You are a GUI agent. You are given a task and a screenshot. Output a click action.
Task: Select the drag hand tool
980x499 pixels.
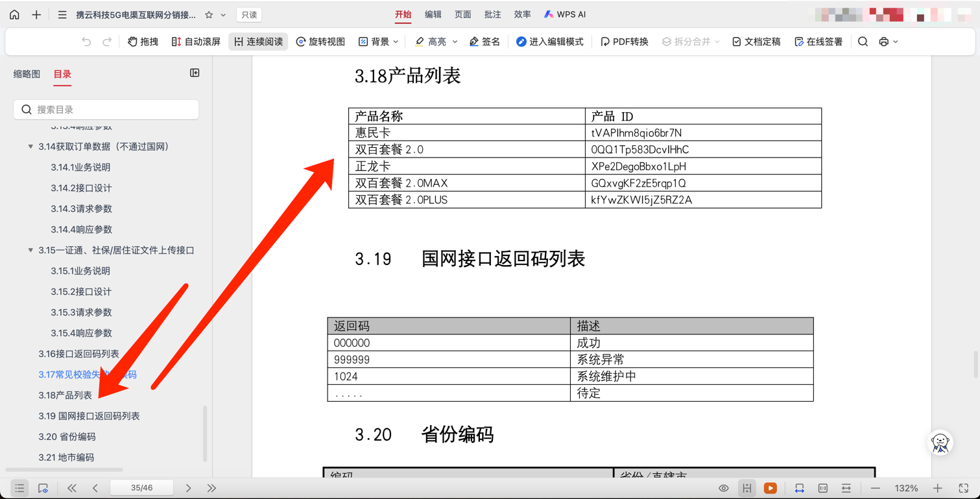pyautogui.click(x=143, y=41)
